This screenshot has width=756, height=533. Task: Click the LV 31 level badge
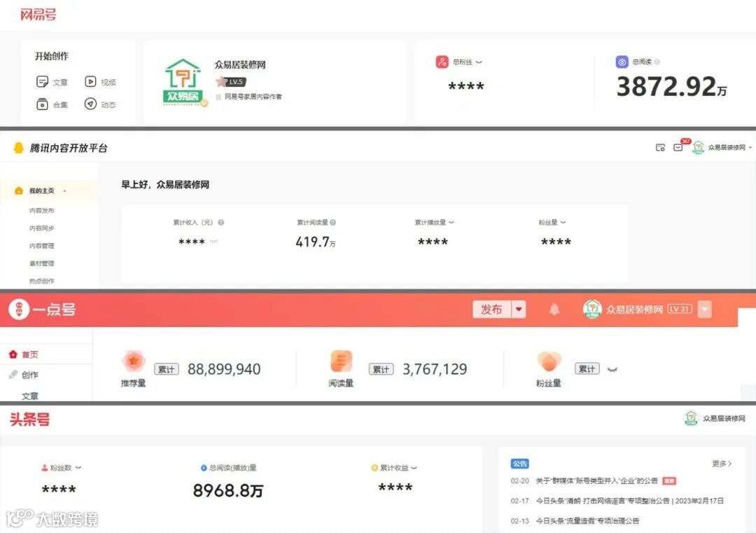tap(680, 309)
